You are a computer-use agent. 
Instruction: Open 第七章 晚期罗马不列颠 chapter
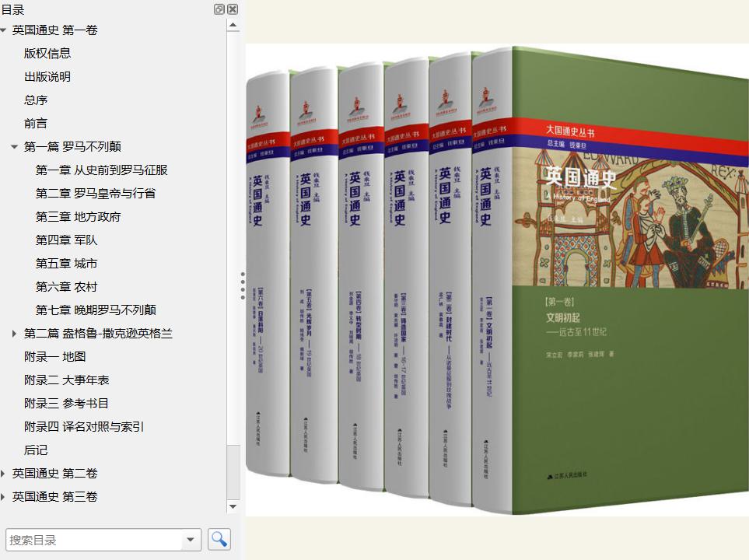(x=96, y=310)
